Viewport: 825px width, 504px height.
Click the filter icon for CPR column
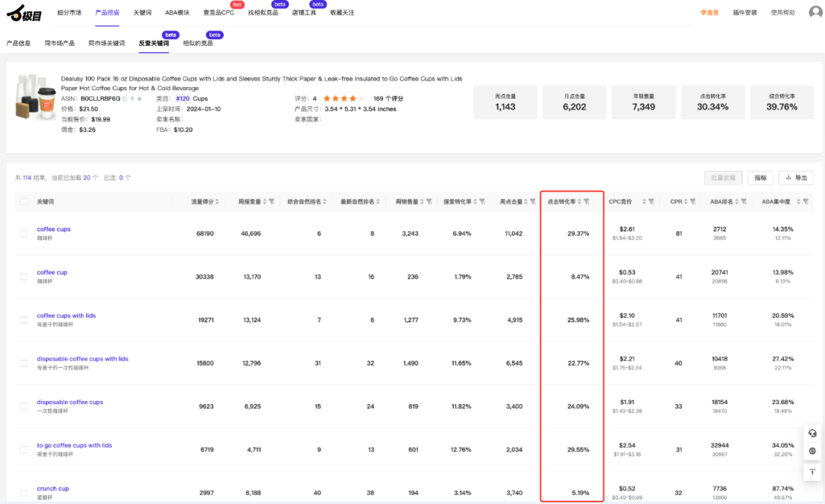pyautogui.click(x=692, y=202)
